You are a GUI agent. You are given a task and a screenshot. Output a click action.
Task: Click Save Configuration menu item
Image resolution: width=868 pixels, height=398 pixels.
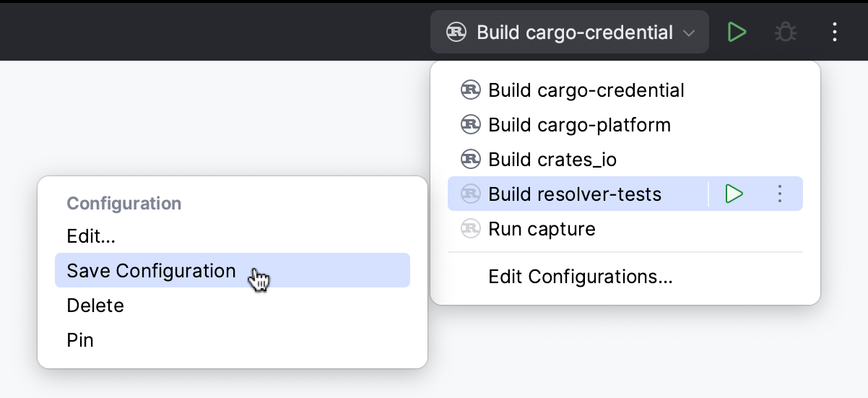tap(152, 271)
